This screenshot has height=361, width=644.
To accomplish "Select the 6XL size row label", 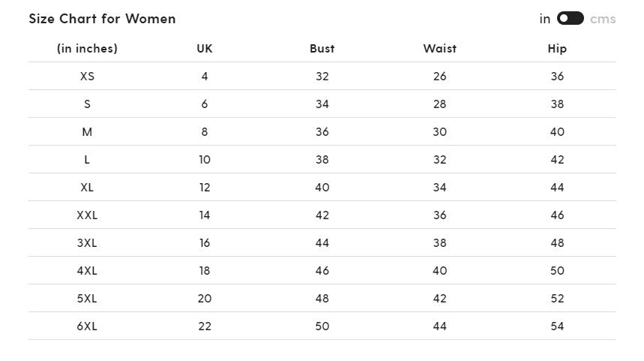I will click(87, 326).
